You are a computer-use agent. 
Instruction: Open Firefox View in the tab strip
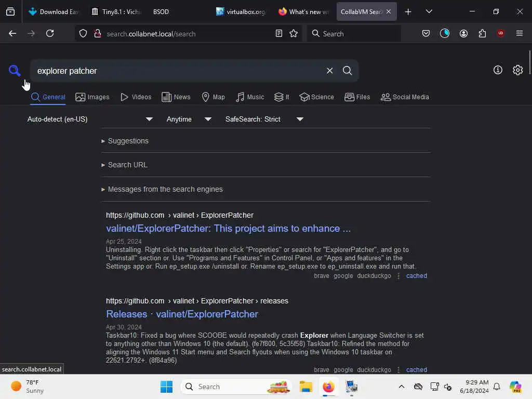(10, 11)
